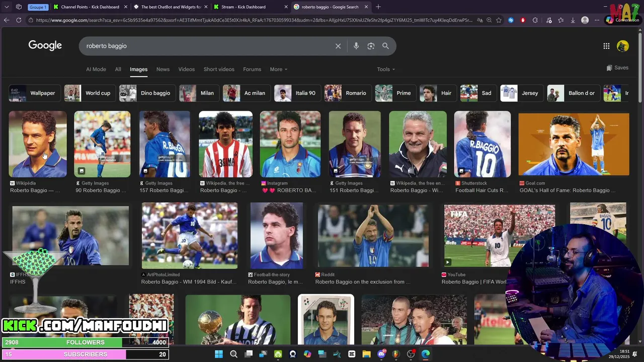Open the tab search dropdown arrow
The height and width of the screenshot is (362, 644).
[7, 7]
